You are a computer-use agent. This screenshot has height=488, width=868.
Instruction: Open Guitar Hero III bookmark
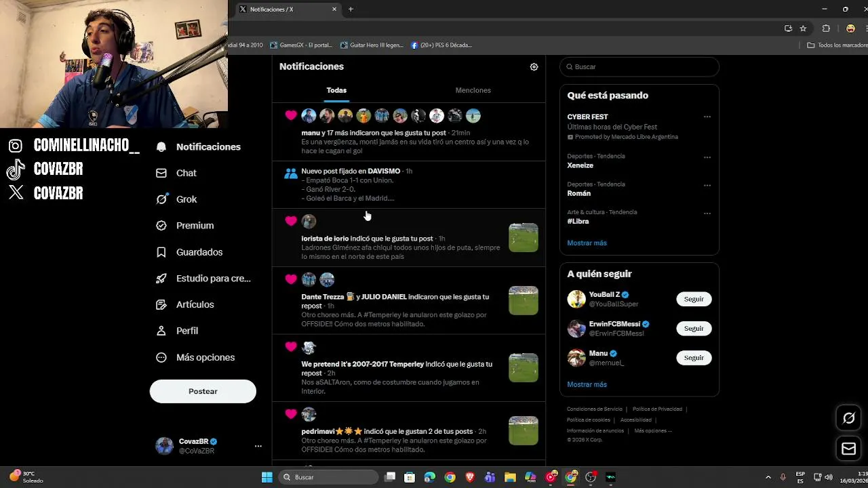tap(372, 45)
